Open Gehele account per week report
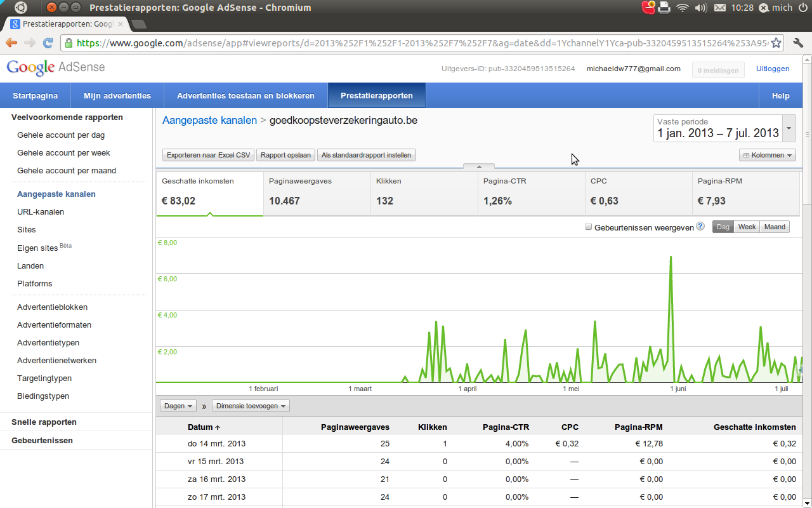The image size is (812, 508). click(x=63, y=153)
